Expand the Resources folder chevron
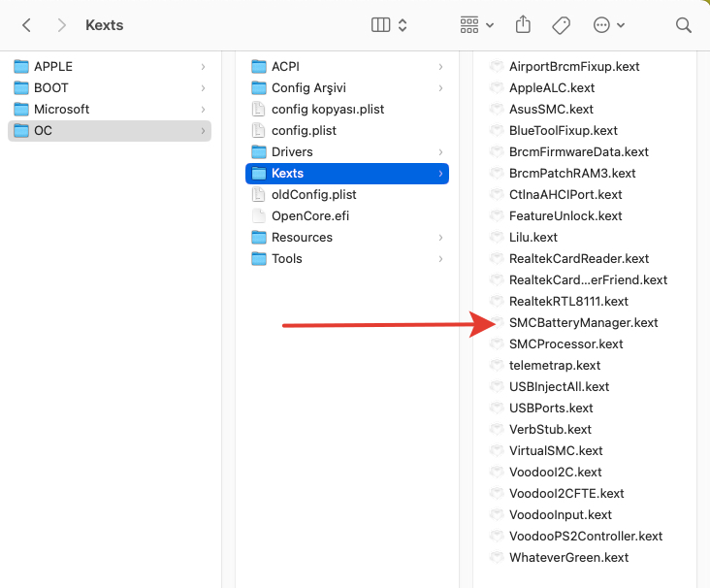Image resolution: width=710 pixels, height=588 pixels. point(440,238)
